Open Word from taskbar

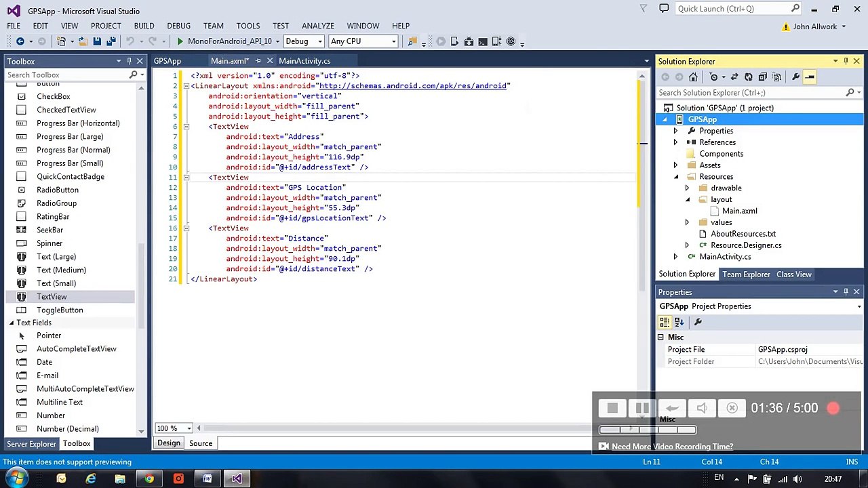click(208, 479)
